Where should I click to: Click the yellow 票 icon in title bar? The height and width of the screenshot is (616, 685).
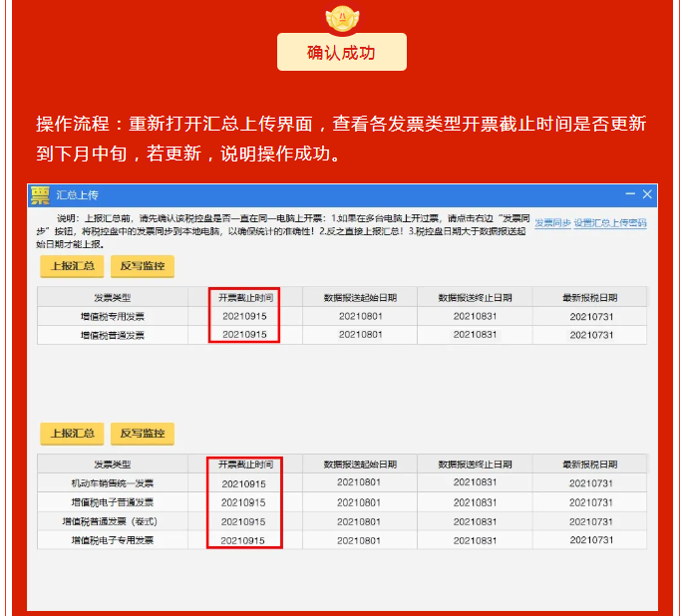click(40, 194)
